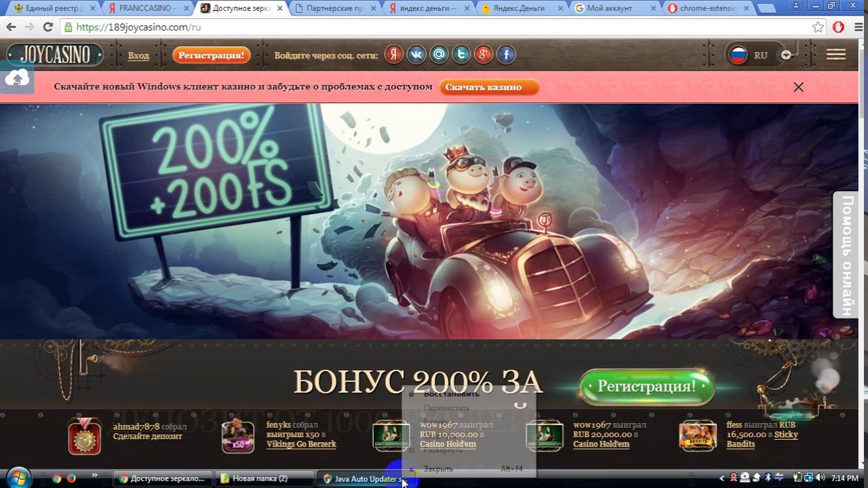The image size is (868, 488).
Task: Log in via Twitter icon
Action: 461,55
